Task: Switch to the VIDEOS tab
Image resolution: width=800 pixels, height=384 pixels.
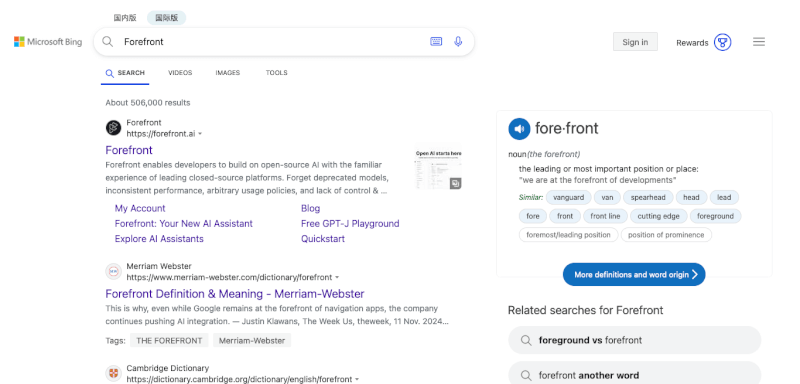Action: (x=180, y=73)
